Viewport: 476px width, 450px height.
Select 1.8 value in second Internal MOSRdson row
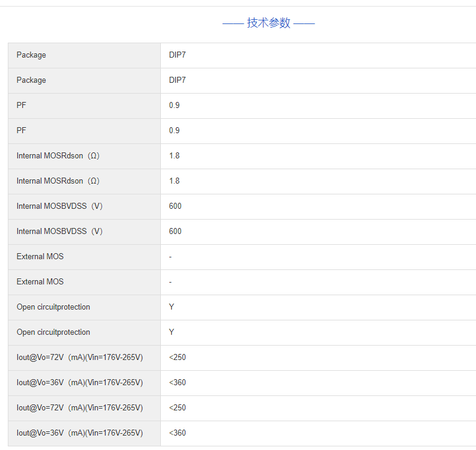coord(174,181)
